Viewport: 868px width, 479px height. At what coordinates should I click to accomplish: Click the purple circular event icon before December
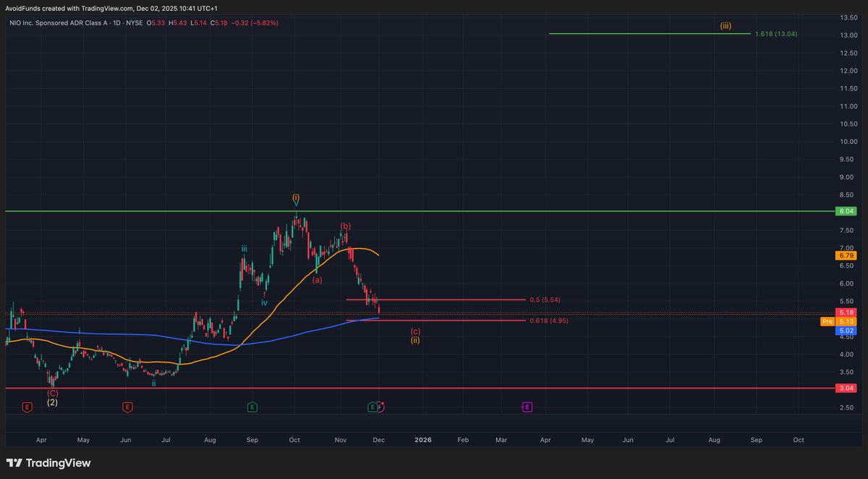[x=381, y=407]
